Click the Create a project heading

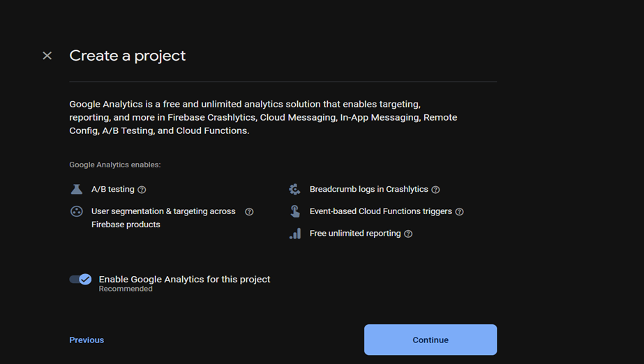[x=127, y=56]
